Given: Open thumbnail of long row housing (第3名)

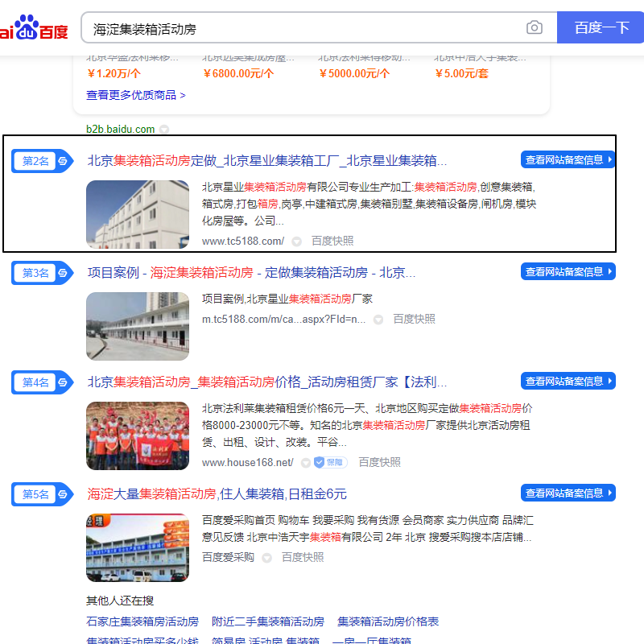Looking at the screenshot, I should pyautogui.click(x=138, y=326).
